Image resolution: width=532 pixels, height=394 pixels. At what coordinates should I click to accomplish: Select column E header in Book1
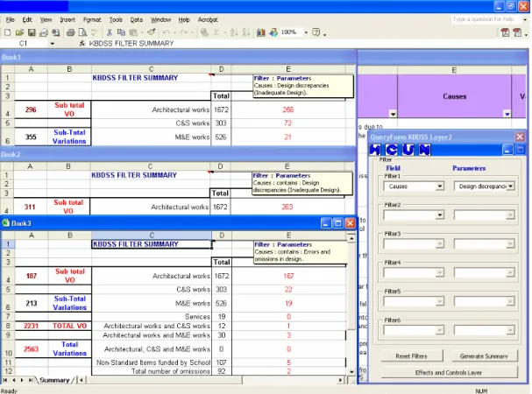point(288,69)
